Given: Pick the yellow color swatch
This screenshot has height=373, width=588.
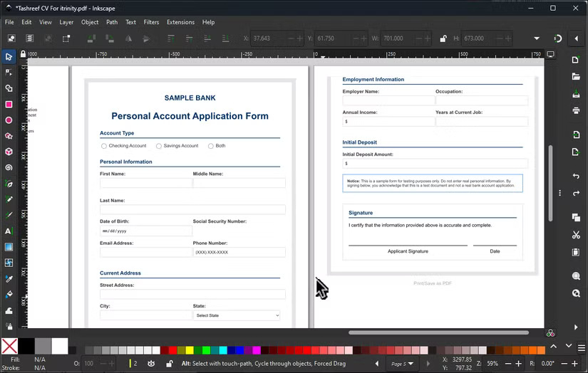Looking at the screenshot, I should (189, 350).
